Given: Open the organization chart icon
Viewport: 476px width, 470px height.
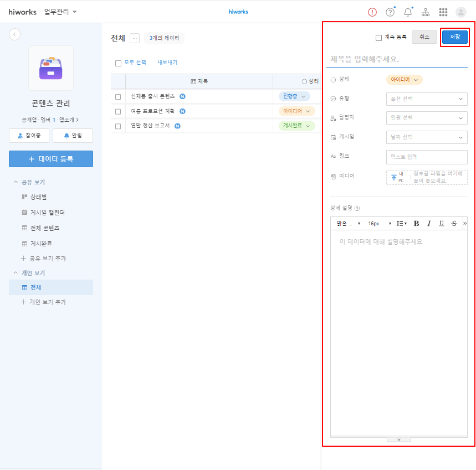Looking at the screenshot, I should 426,12.
